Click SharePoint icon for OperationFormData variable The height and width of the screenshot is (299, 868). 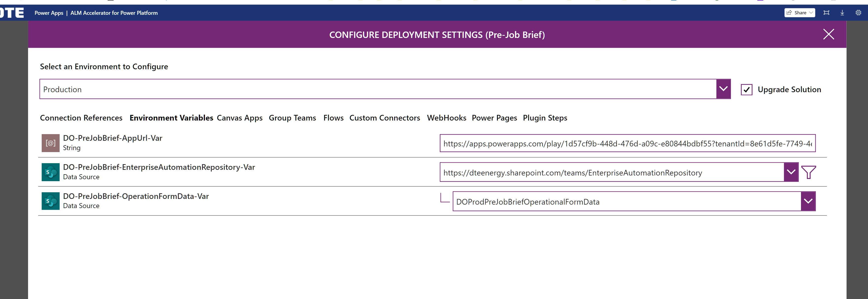[51, 201]
